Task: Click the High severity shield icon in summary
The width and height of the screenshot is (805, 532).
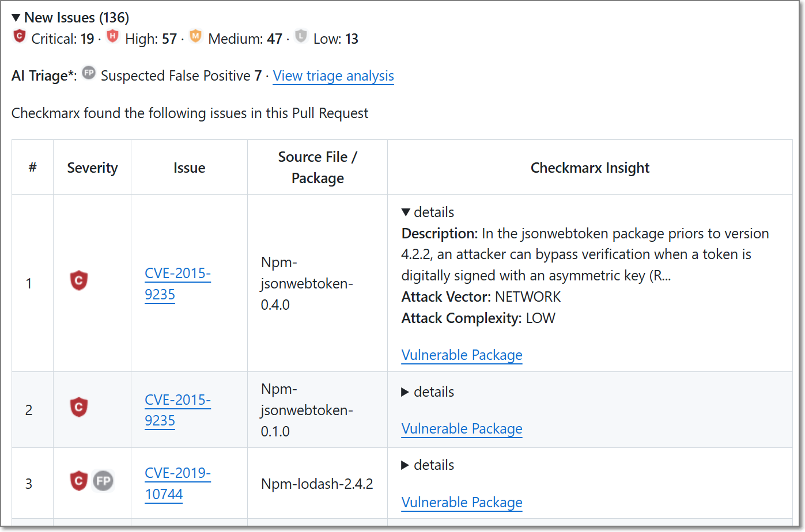Action: [113, 36]
